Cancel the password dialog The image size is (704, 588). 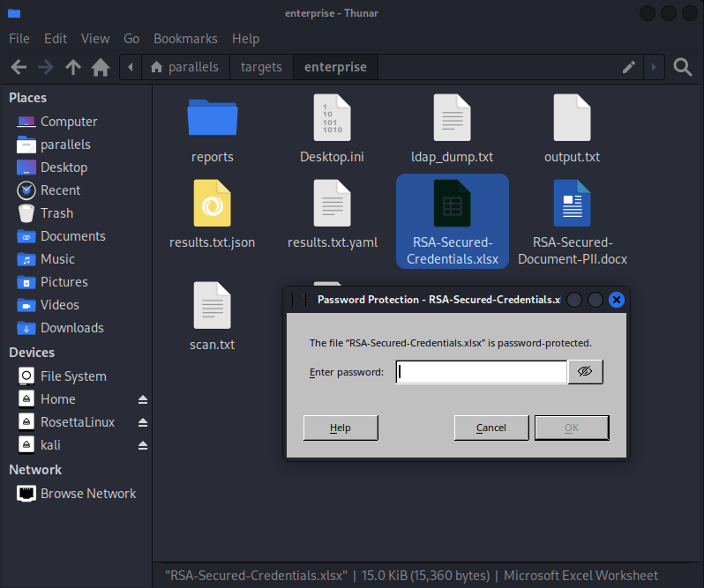pos(491,428)
